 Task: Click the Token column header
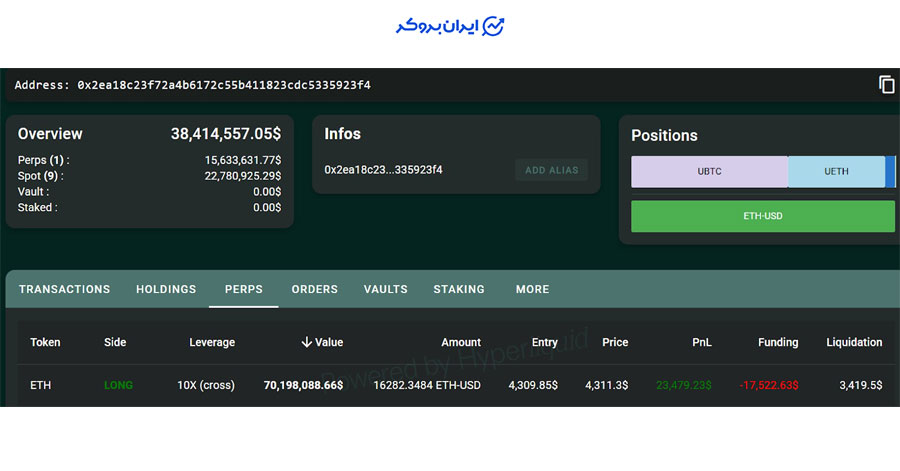(46, 342)
